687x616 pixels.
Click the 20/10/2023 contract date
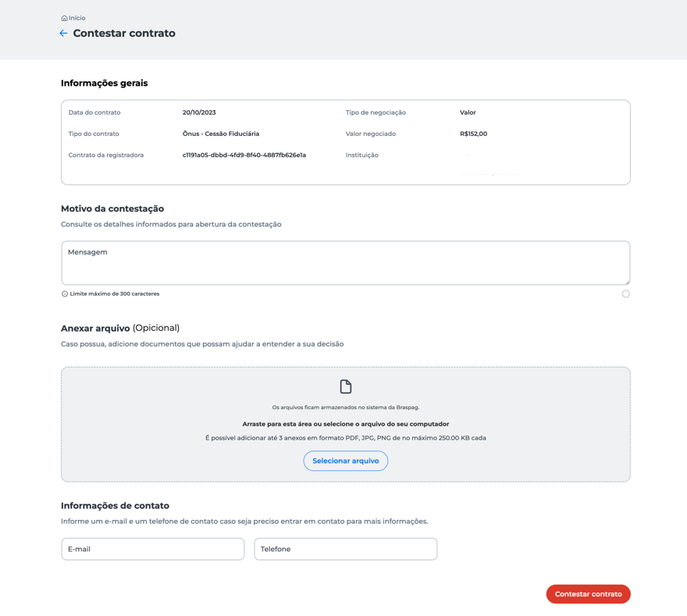[199, 112]
